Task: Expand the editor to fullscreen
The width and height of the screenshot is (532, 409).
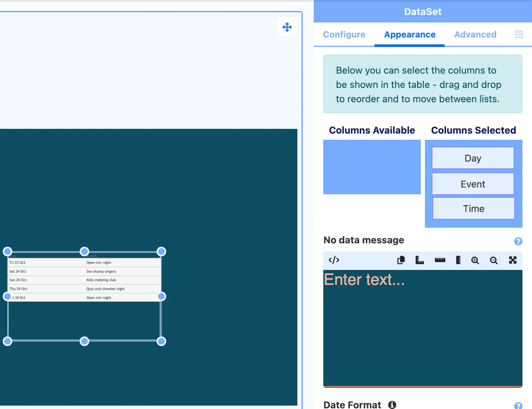Action: pyautogui.click(x=513, y=260)
